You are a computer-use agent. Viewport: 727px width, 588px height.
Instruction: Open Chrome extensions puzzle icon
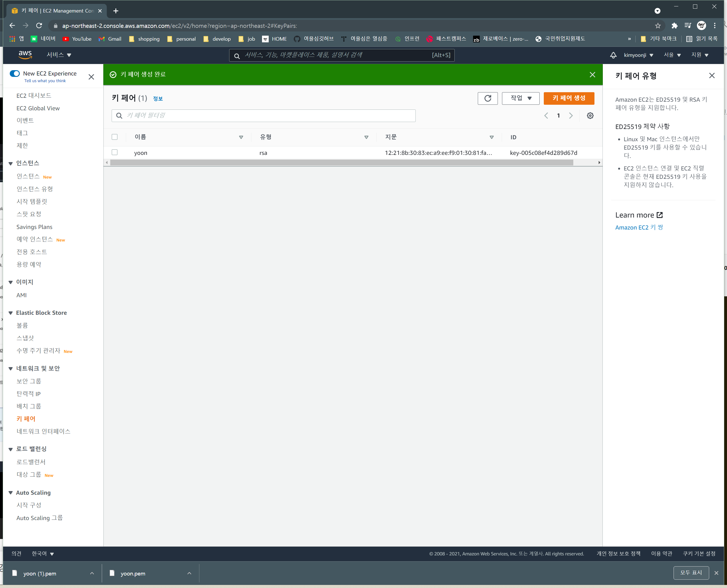(674, 26)
